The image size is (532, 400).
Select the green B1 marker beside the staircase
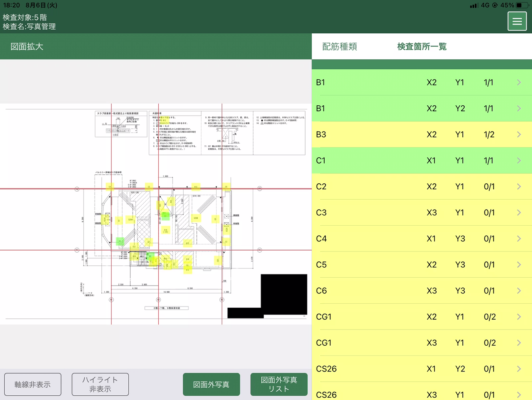point(150,256)
